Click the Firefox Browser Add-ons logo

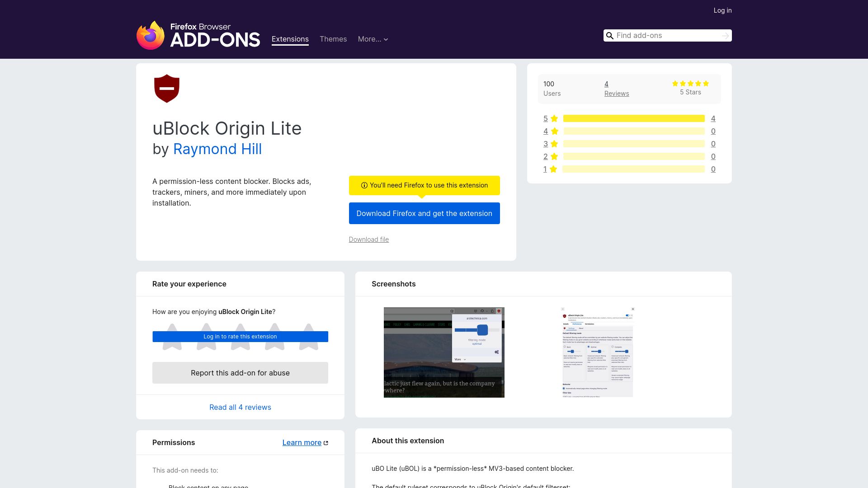pyautogui.click(x=198, y=35)
